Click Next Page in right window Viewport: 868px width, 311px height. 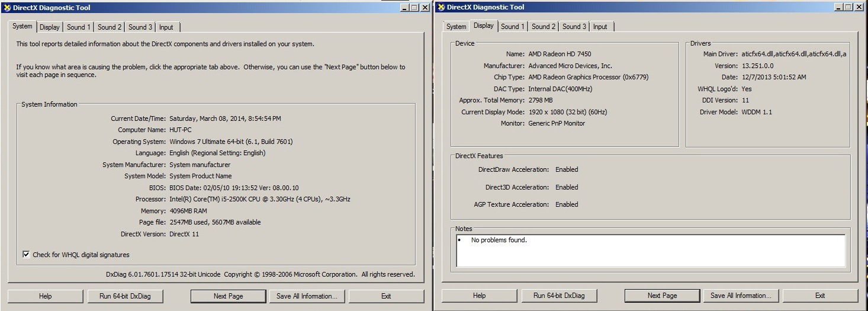[663, 296]
